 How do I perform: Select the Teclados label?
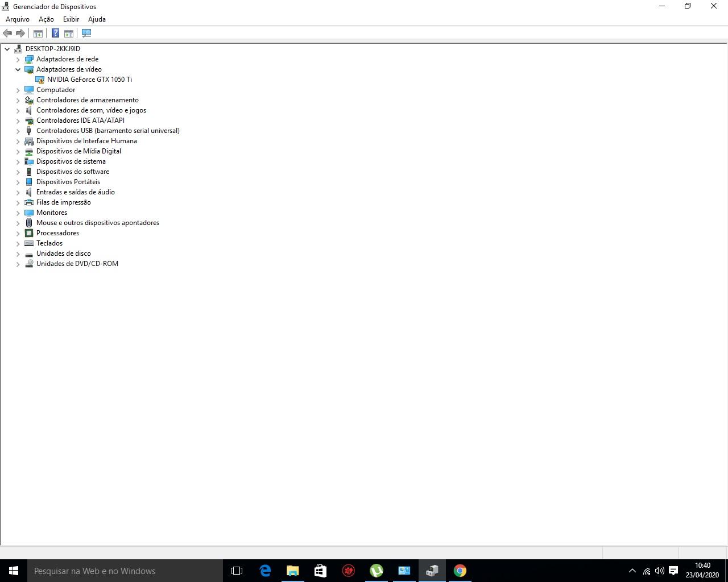(49, 243)
